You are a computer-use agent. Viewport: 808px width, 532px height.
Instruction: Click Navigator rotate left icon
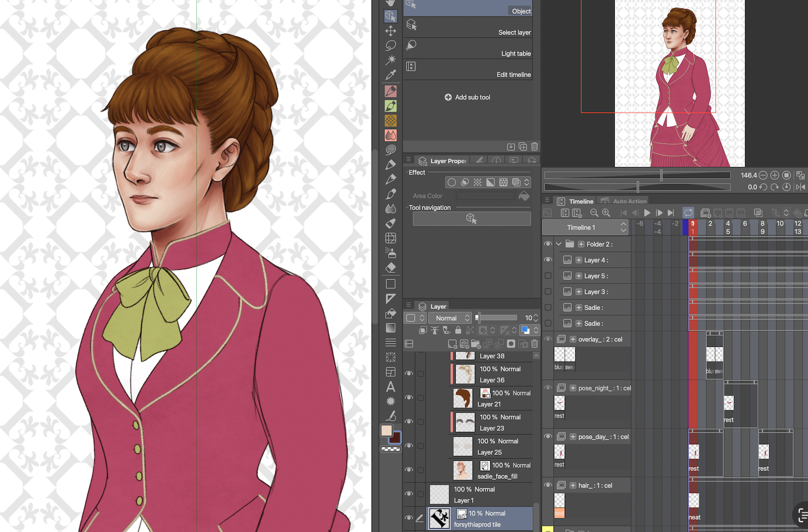763,187
